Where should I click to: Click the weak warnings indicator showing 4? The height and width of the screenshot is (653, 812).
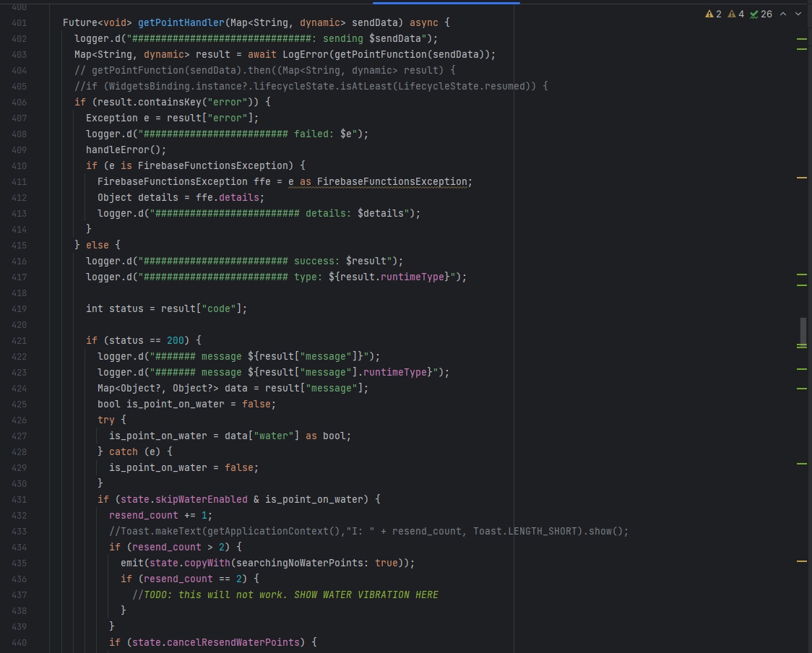tap(735, 14)
